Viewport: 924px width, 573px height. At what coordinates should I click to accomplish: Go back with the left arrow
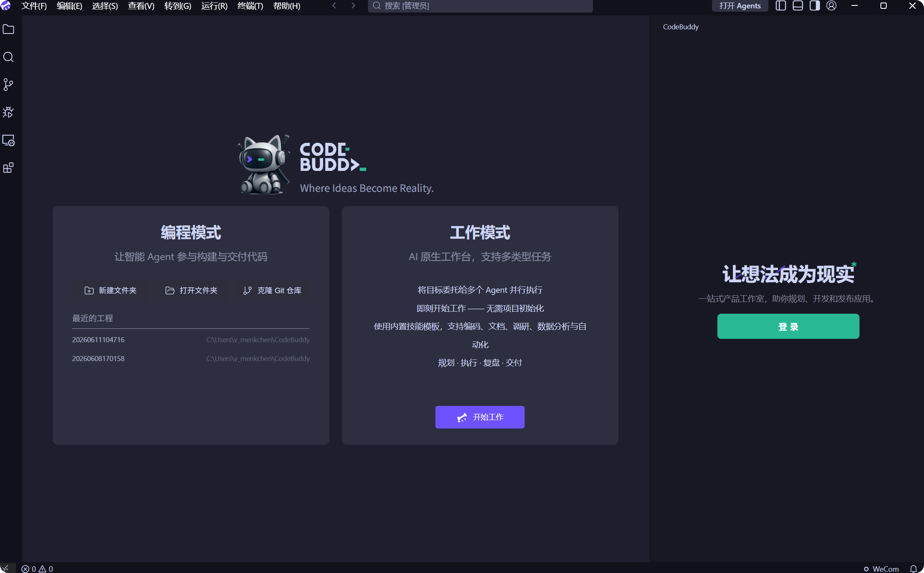point(334,5)
